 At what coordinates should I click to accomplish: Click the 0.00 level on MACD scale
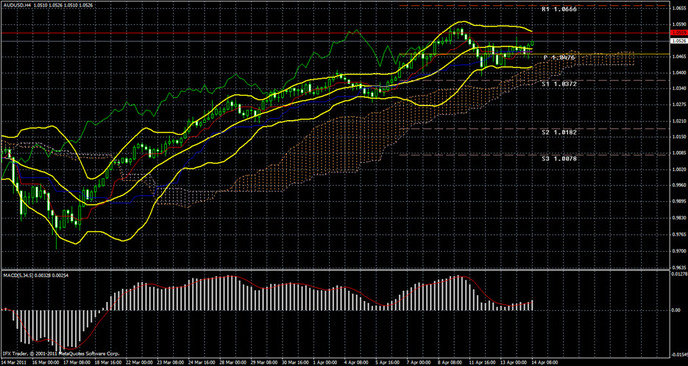(x=675, y=310)
